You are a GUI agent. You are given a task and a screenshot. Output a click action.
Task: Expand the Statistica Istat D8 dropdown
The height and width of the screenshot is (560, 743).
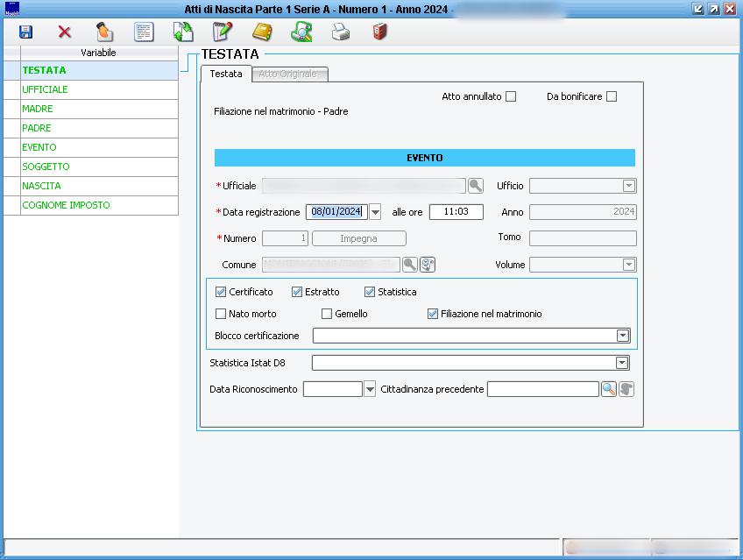[x=622, y=363]
